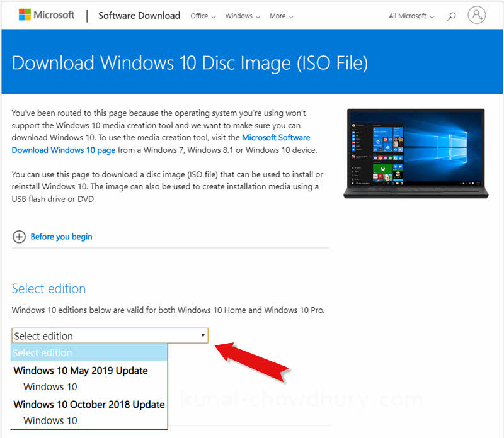Click the Download Windows 10 Disc Image heading
The image size is (504, 438).
(x=190, y=63)
